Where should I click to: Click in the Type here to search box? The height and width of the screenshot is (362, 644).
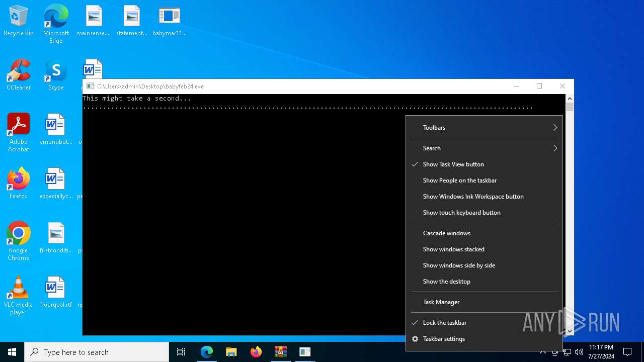[x=97, y=352]
